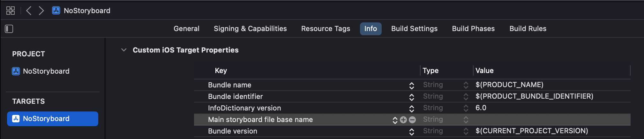This screenshot has height=139, width=644.
Task: Switch to the Build Settings tab
Action: pos(414,29)
